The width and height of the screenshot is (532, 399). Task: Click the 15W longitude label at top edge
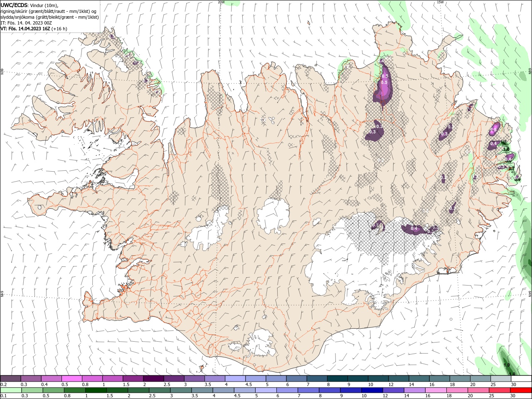click(x=440, y=2)
